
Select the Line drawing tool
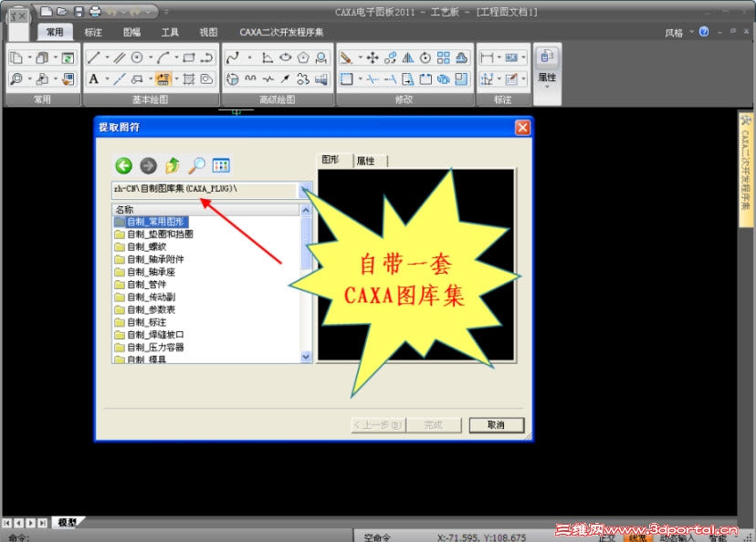coord(94,57)
